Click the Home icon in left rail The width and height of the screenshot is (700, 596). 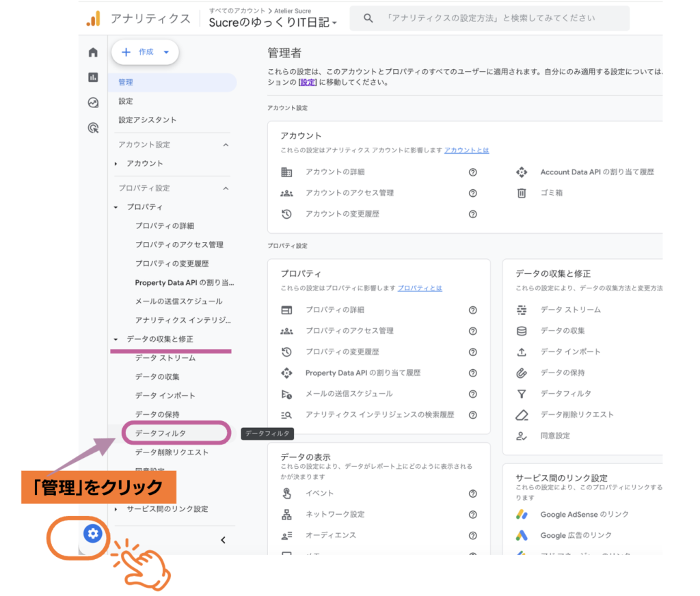(x=93, y=53)
